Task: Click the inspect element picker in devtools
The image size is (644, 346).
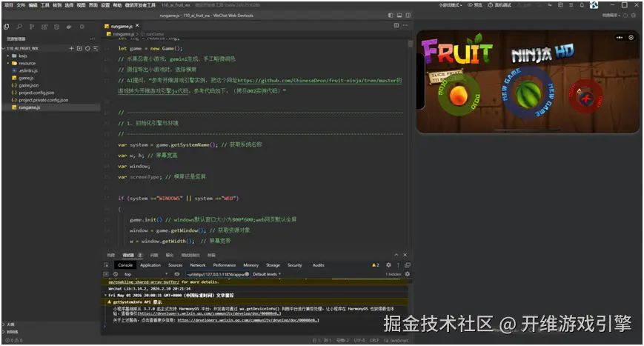Action: (106, 265)
